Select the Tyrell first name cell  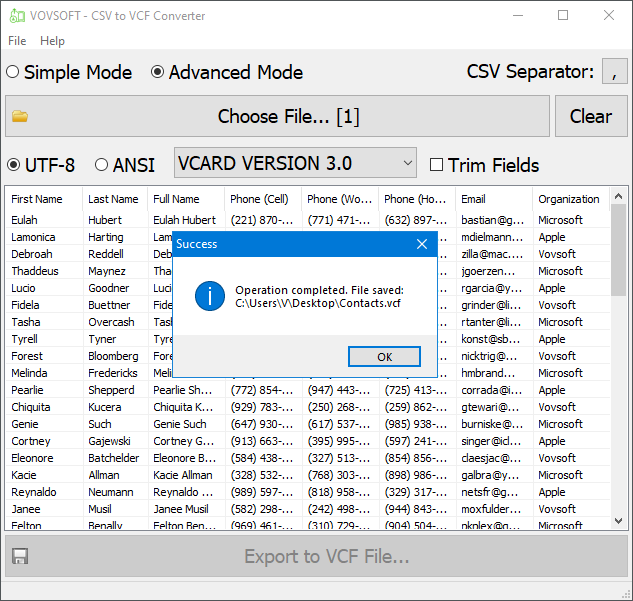click(x=24, y=339)
